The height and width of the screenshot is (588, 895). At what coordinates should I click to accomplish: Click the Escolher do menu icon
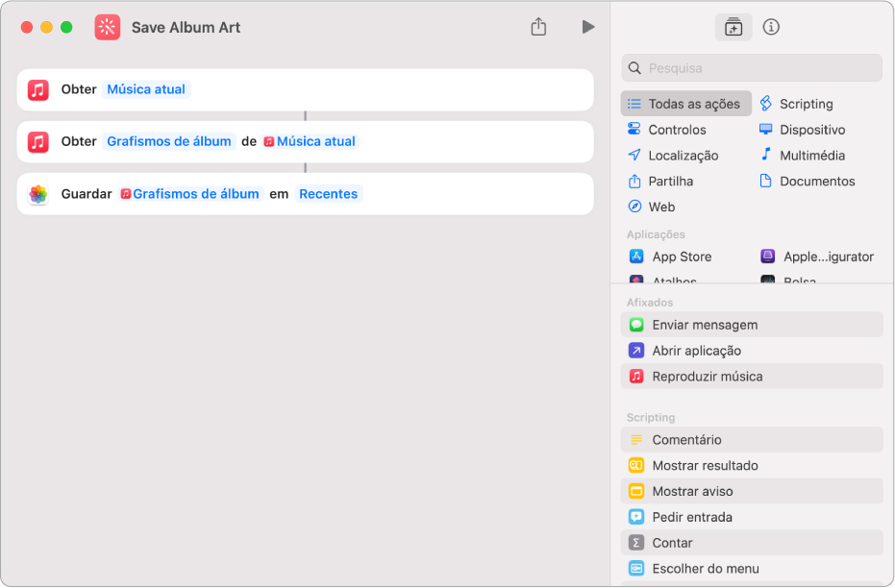pyautogui.click(x=636, y=569)
